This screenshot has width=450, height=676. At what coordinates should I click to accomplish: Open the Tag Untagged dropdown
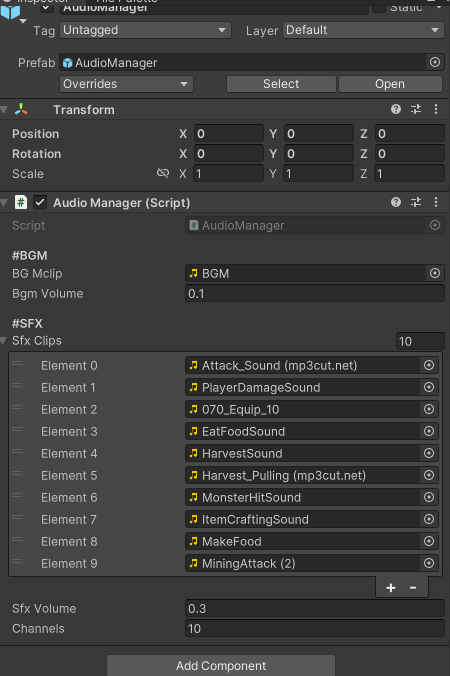pyautogui.click(x=145, y=30)
